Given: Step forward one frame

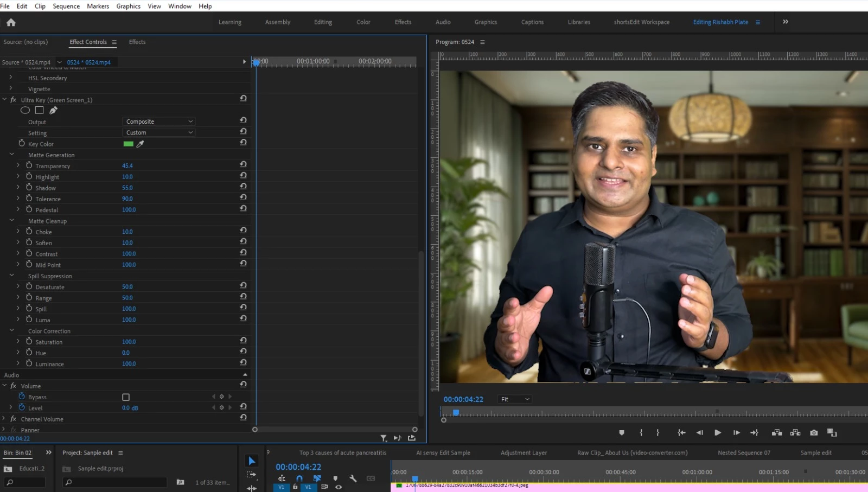Looking at the screenshot, I should pyautogui.click(x=736, y=433).
